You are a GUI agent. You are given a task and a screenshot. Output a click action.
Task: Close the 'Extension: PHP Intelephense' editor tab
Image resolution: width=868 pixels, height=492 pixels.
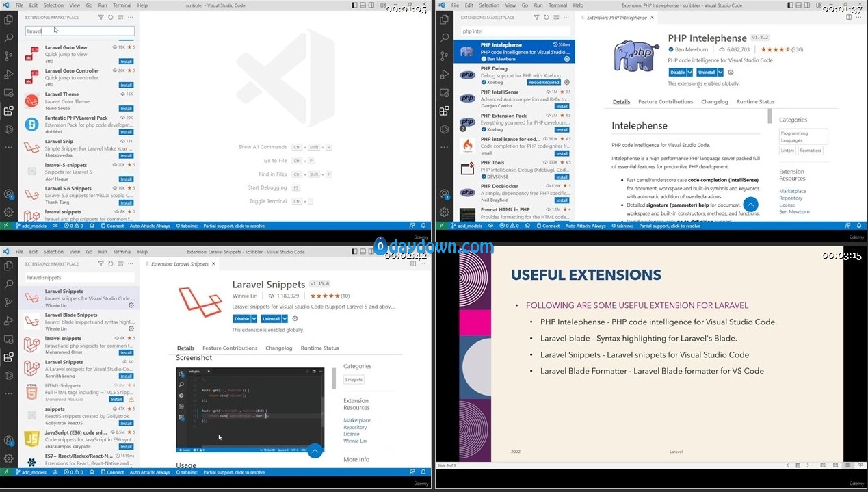tap(653, 17)
